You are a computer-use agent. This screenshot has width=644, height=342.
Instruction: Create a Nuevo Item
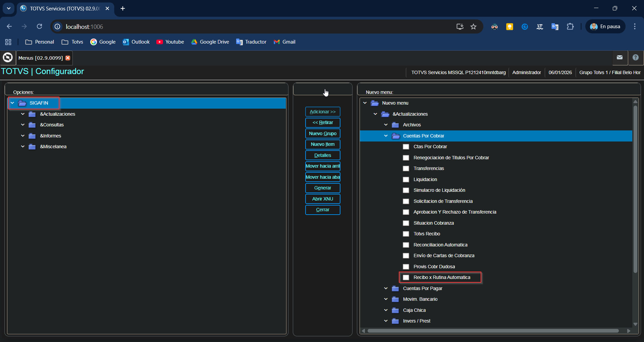pyautogui.click(x=323, y=144)
